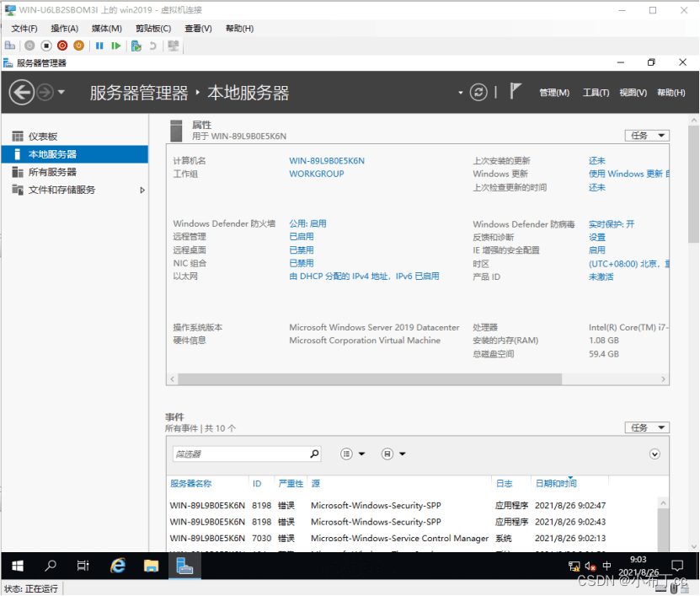Viewport: 700px width, 596px height.
Task: Click the green Reset VM icon
Action: pos(116,46)
